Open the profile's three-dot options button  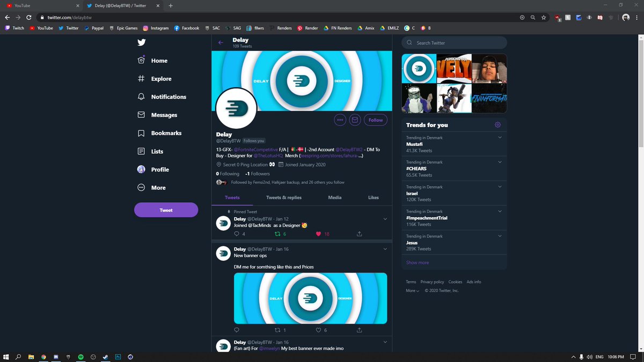[340, 120]
